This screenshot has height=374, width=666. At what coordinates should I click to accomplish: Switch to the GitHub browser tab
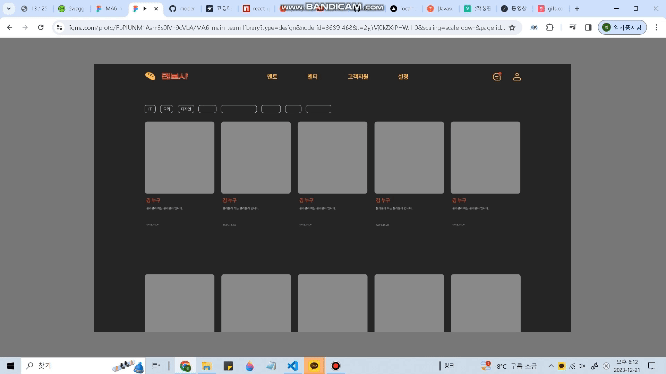pos(182,8)
